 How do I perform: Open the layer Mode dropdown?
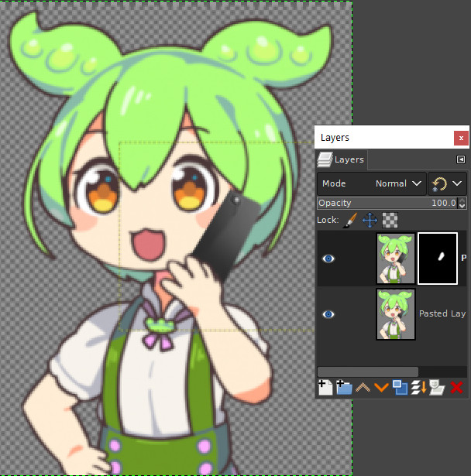tap(371, 183)
